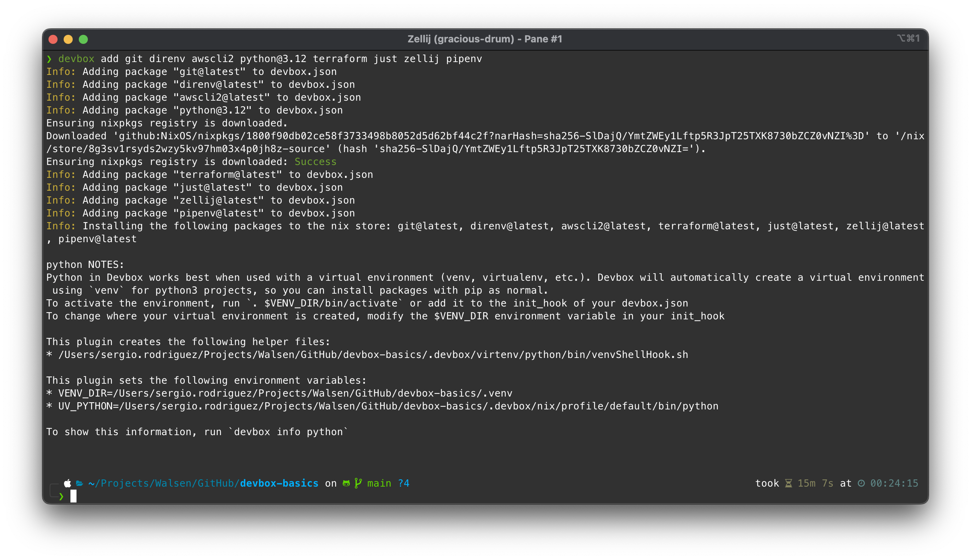971x560 pixels.
Task: Maximize the window with green button
Action: [x=83, y=39]
